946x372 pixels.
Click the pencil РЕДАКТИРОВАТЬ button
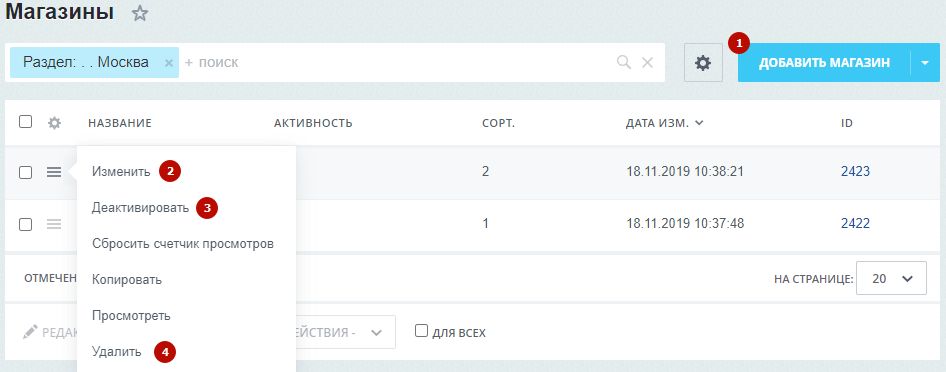[51, 332]
